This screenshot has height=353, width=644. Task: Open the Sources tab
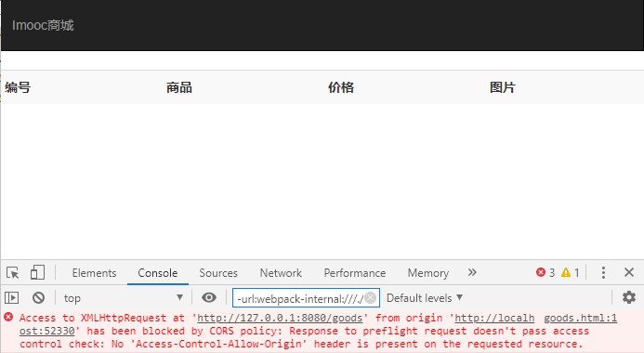pos(218,273)
